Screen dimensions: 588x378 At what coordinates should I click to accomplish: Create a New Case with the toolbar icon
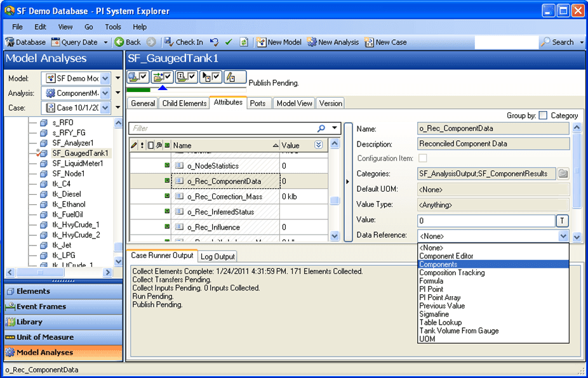(368, 42)
